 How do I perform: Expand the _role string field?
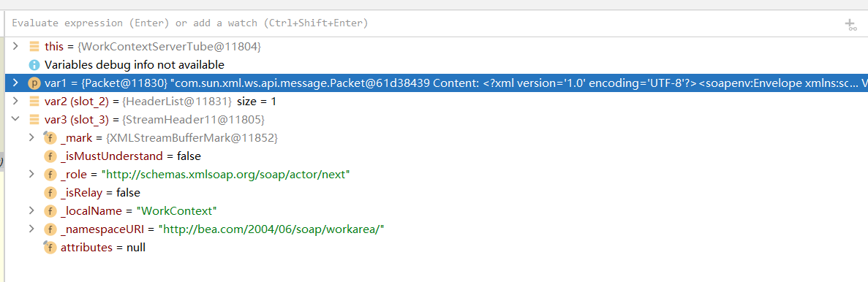tap(31, 174)
